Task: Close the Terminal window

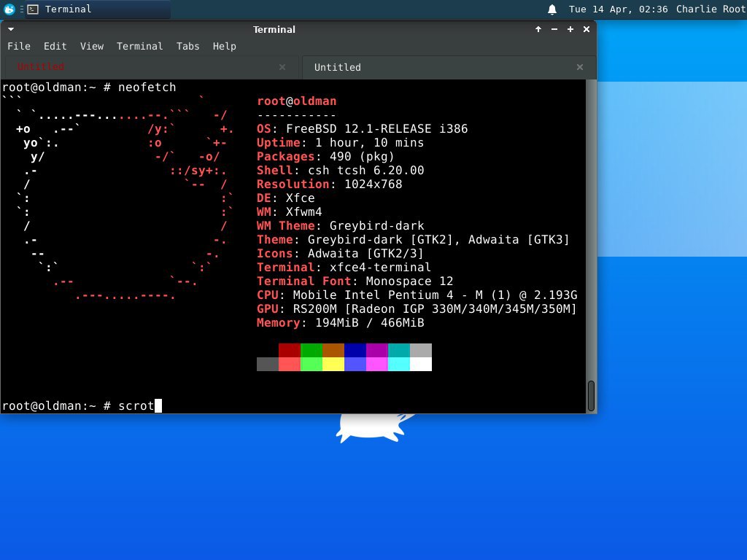Action: (x=587, y=29)
